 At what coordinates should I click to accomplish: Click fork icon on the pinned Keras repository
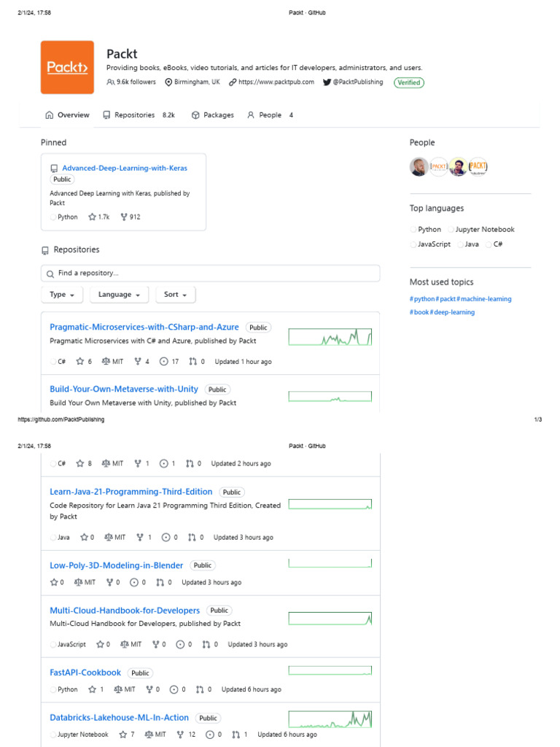124,217
